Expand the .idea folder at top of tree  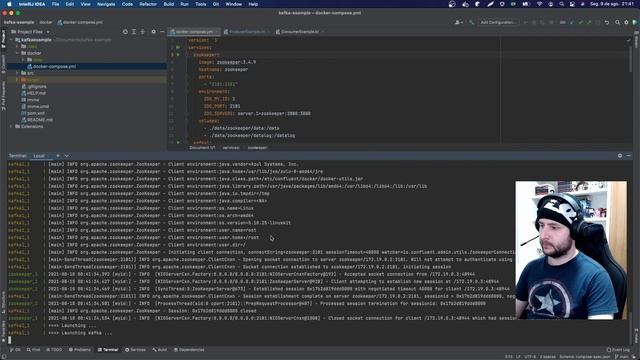coord(17,47)
